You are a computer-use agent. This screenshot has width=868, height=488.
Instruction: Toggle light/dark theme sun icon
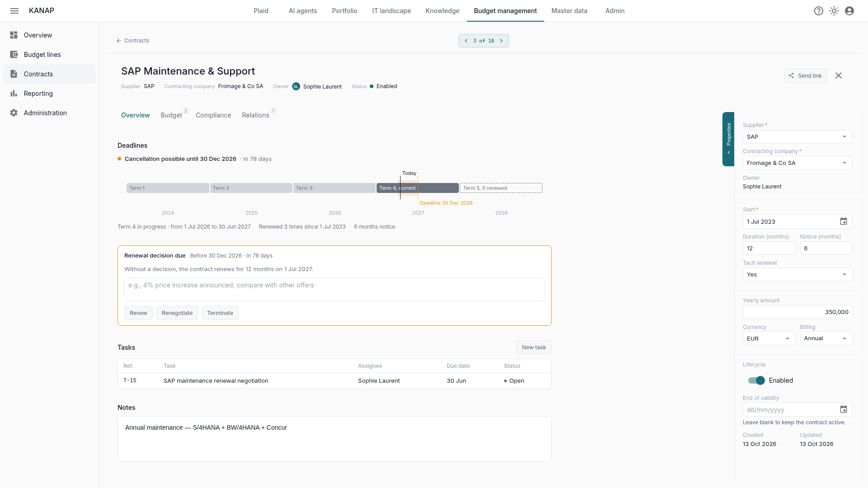point(834,11)
